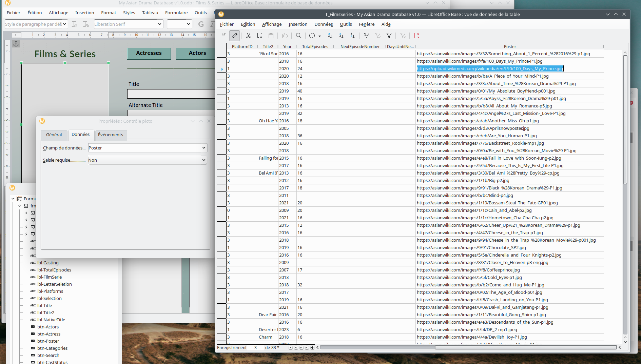Select btn-Poster in form navigator

coord(48,341)
